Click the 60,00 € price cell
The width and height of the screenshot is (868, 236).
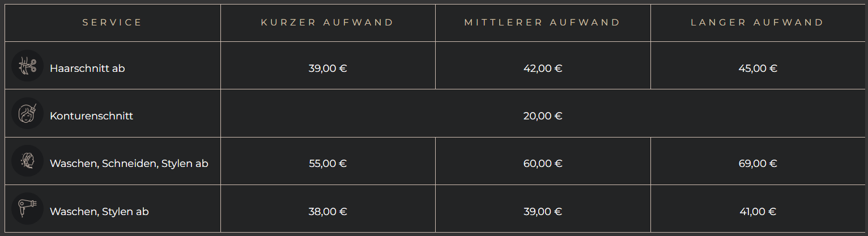coord(543,164)
